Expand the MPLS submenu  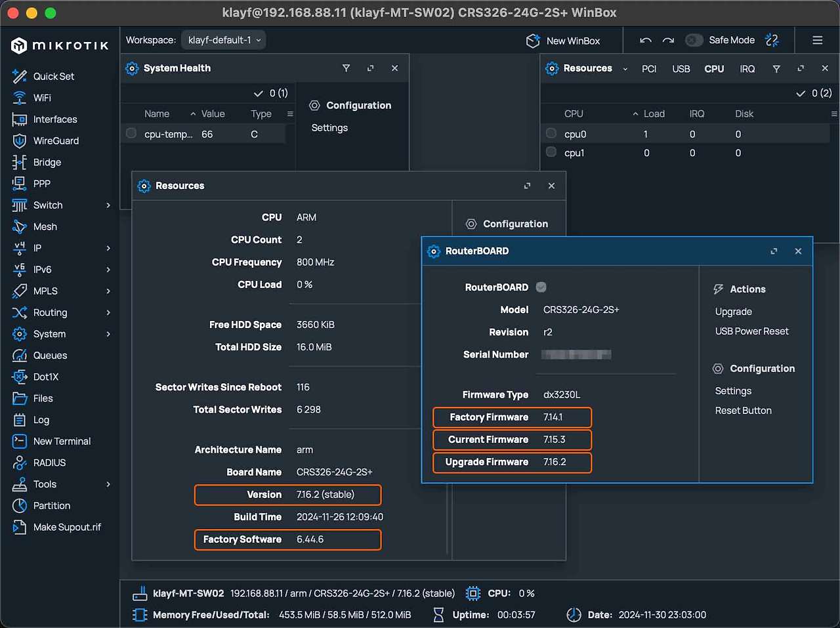108,291
